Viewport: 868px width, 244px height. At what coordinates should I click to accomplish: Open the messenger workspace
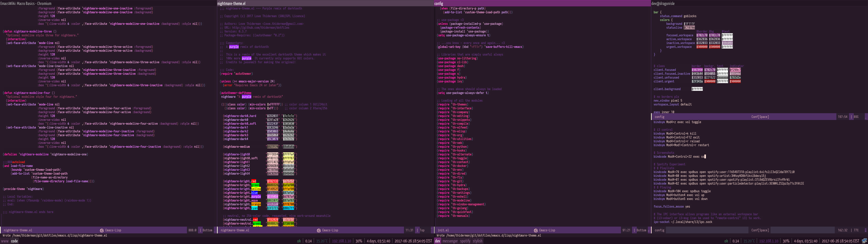450,241
